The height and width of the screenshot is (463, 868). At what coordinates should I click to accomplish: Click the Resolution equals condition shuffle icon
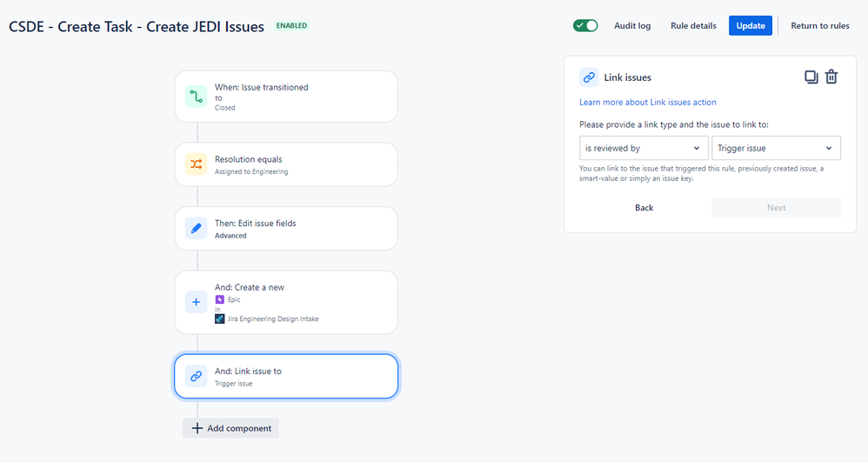tap(196, 164)
